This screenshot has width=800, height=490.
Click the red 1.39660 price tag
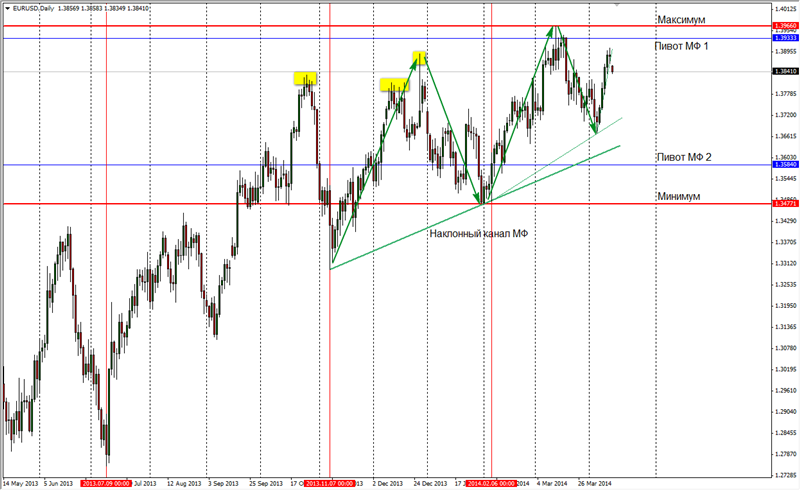[786, 26]
